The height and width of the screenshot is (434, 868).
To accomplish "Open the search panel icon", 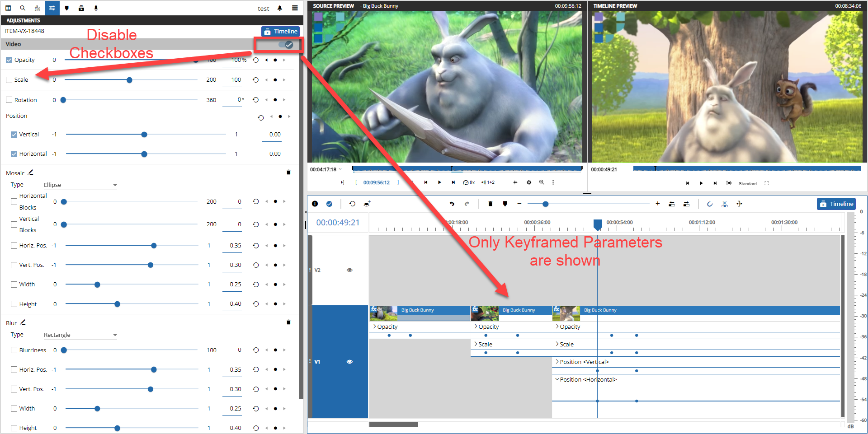I will (23, 8).
